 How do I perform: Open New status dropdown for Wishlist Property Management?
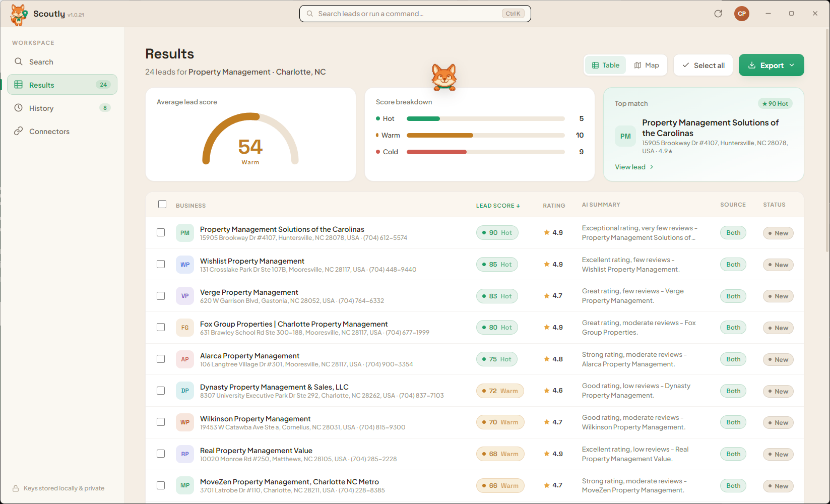tap(778, 265)
